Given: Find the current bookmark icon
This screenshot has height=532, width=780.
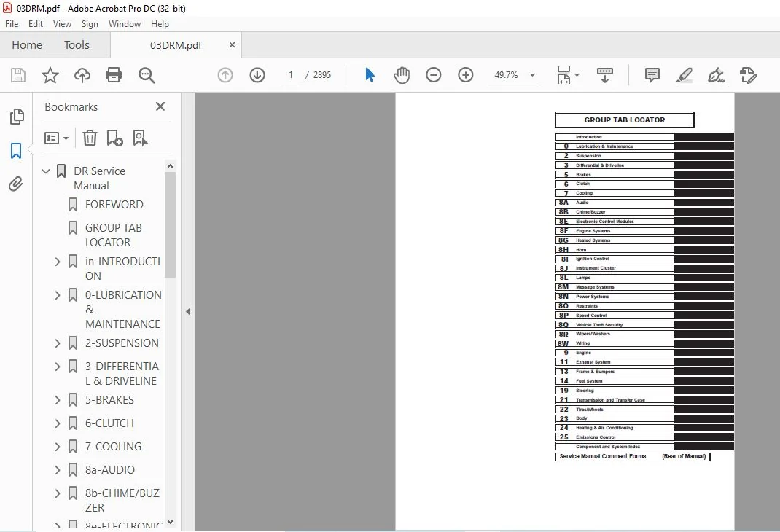Looking at the screenshot, I should point(140,138).
